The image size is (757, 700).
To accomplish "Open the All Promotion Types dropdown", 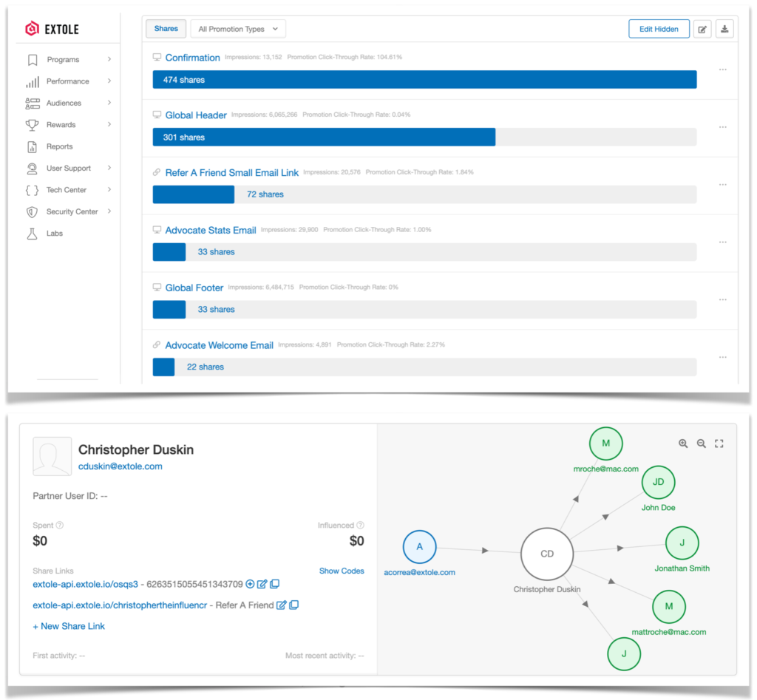I will [x=239, y=29].
